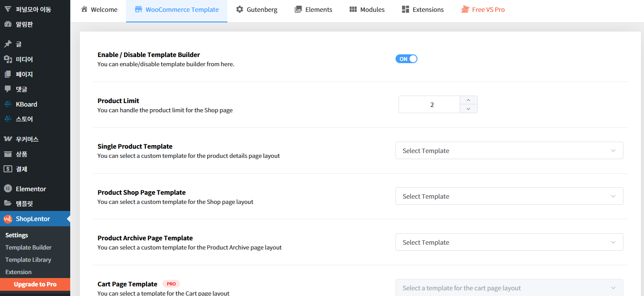
Task: Click the Enable / Disable Template Builder heading
Action: [x=149, y=55]
